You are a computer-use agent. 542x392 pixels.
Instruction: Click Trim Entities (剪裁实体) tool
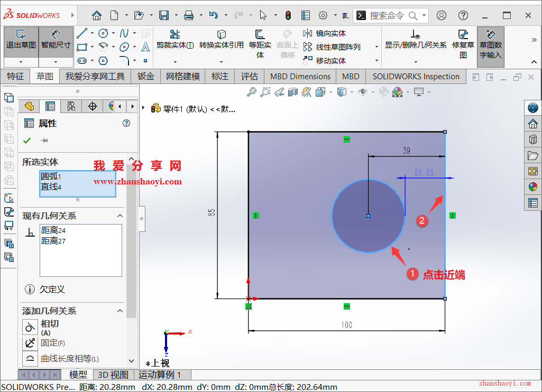point(175,40)
